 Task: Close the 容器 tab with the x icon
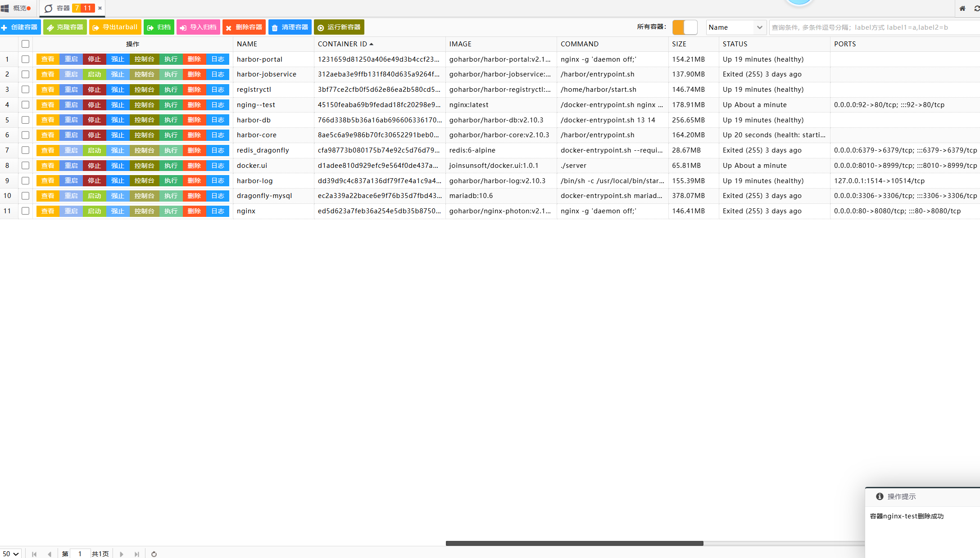pos(100,8)
